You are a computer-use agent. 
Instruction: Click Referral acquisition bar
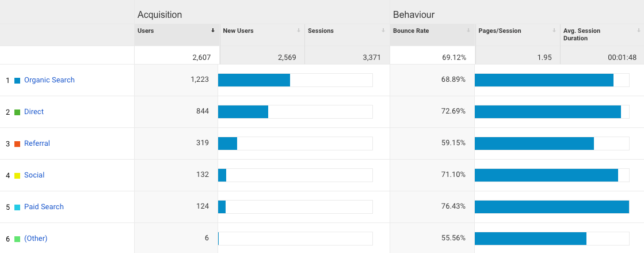(x=227, y=144)
